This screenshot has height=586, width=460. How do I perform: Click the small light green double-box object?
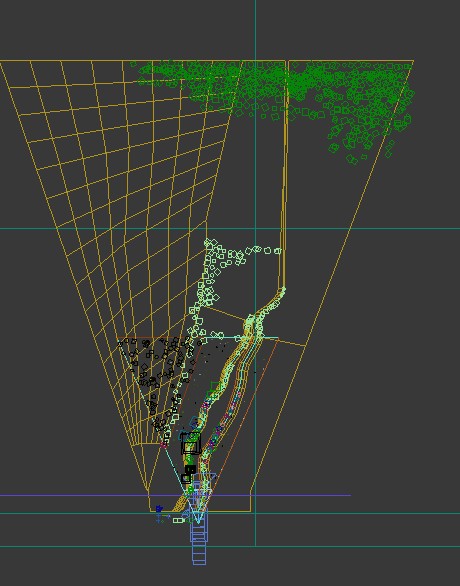point(179,520)
